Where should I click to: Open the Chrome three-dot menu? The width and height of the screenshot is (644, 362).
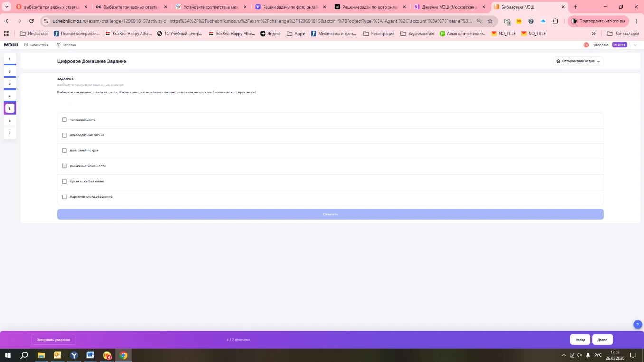(636, 21)
